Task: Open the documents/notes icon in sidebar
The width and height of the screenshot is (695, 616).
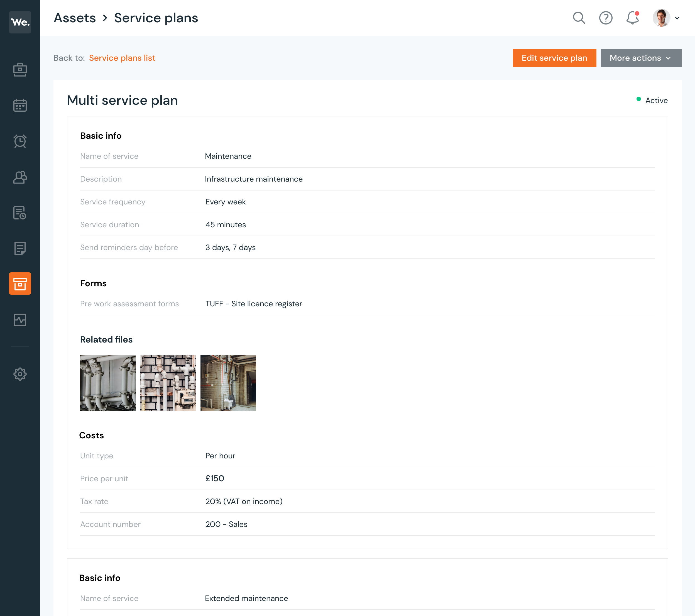Action: coord(20,248)
